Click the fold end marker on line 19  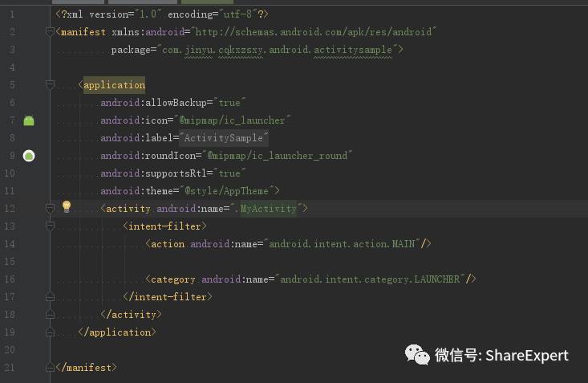(x=50, y=332)
